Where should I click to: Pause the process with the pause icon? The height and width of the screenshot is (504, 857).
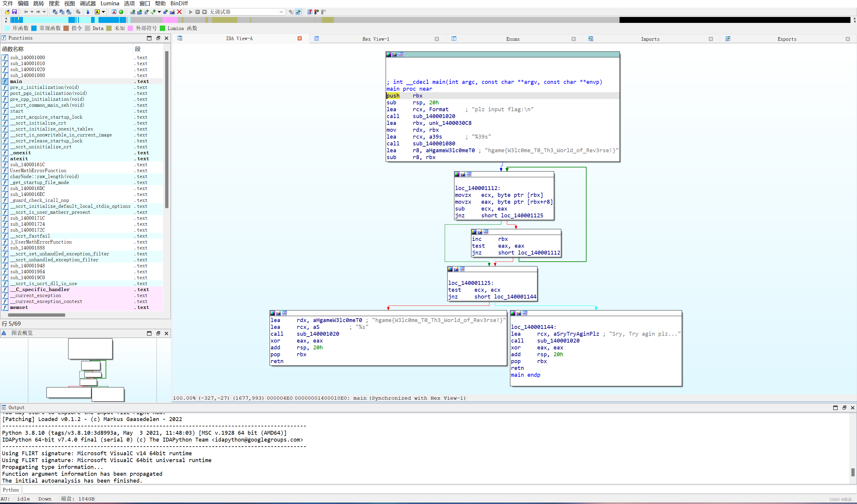click(198, 12)
